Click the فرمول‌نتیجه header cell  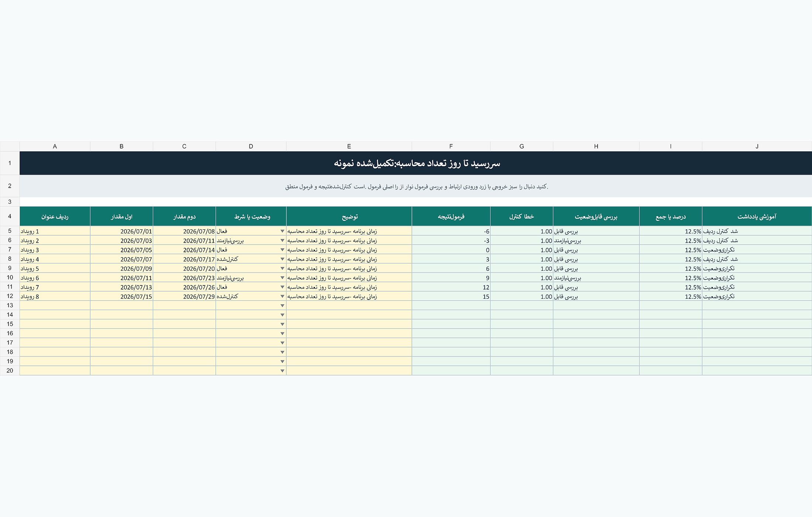451,216
